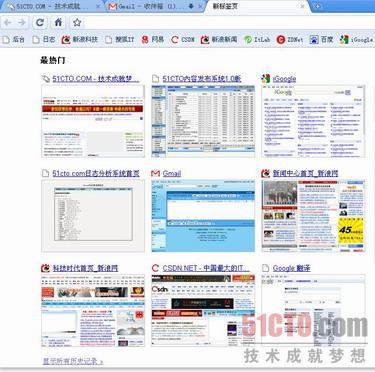
Task: Open the Google 翻译 link
Action: pyautogui.click(x=291, y=268)
